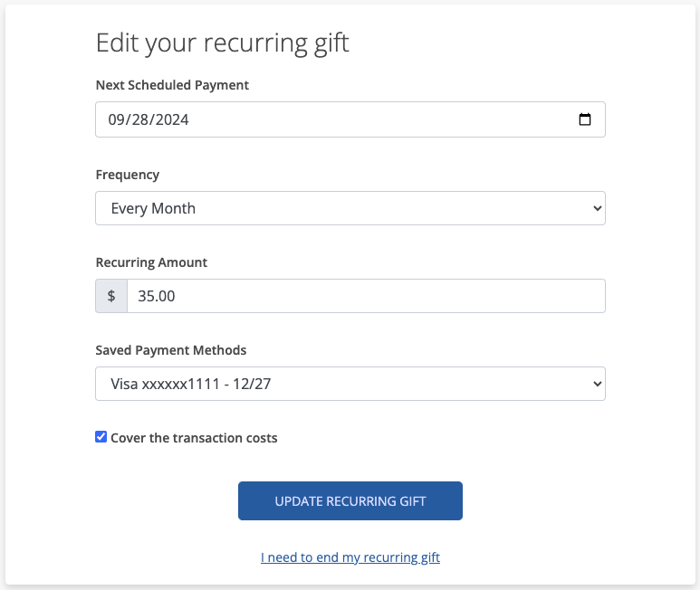Select the year segment '2024' in the date
This screenshot has width=700, height=590.
coord(172,119)
